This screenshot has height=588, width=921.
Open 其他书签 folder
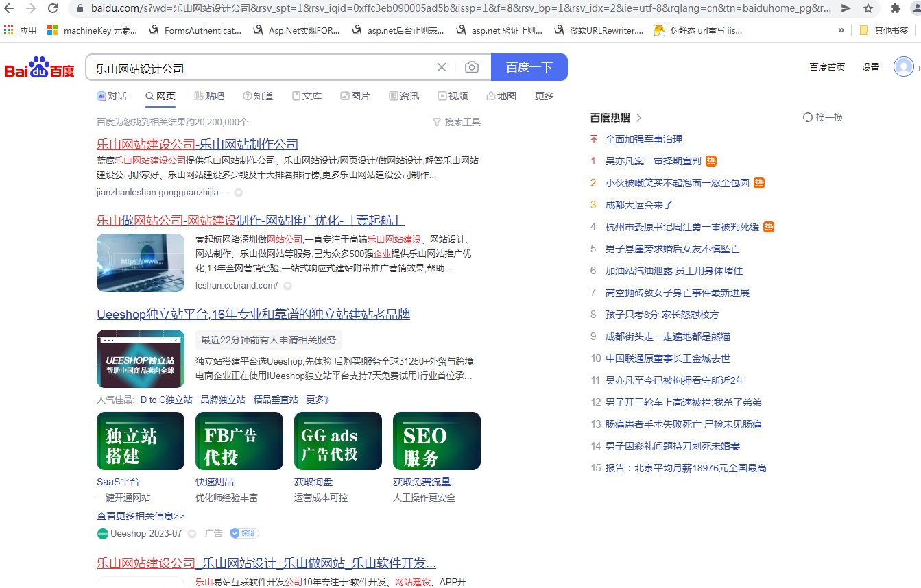(x=885, y=30)
